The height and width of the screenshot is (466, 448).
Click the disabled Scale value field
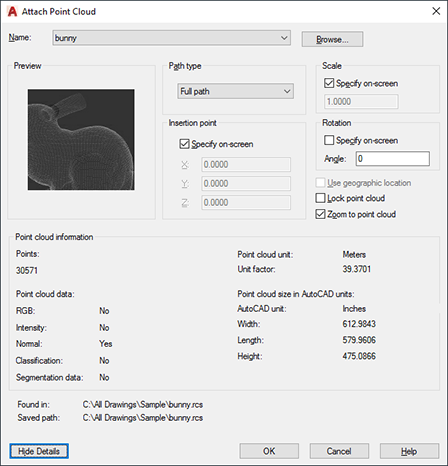pos(361,101)
